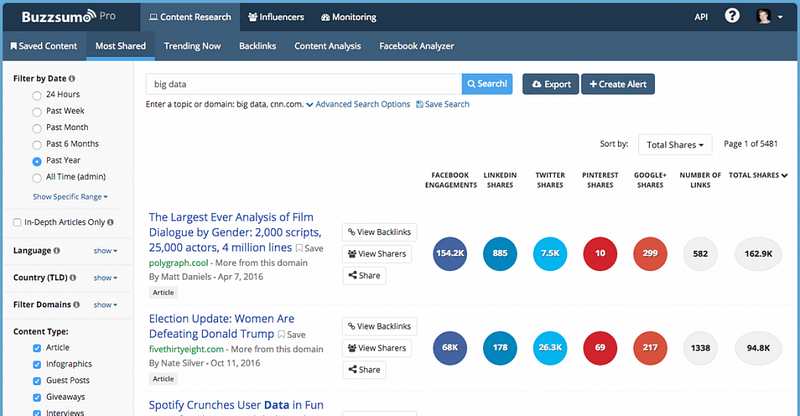This screenshot has width=800, height=416.
Task: Select the Past 6 Months date filter
Action: pos(37,145)
